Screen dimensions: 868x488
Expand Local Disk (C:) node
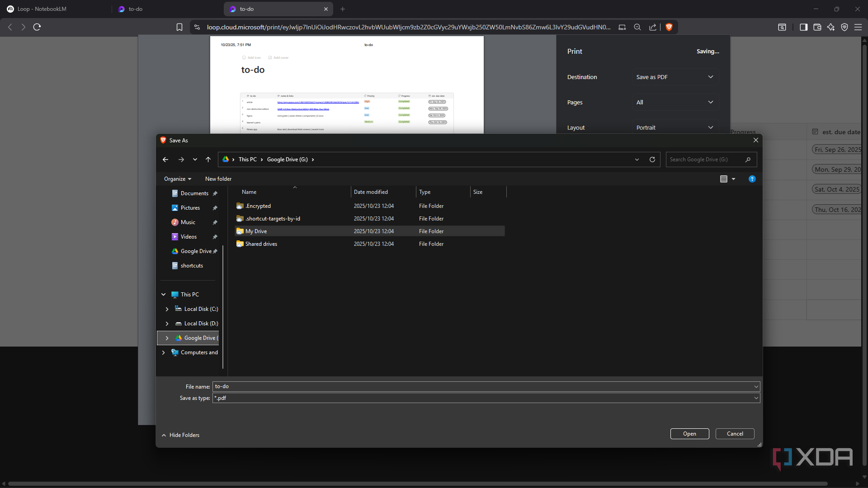(167, 309)
